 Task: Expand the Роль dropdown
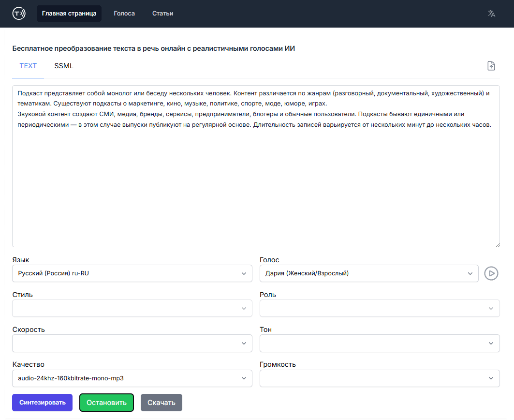click(380, 308)
